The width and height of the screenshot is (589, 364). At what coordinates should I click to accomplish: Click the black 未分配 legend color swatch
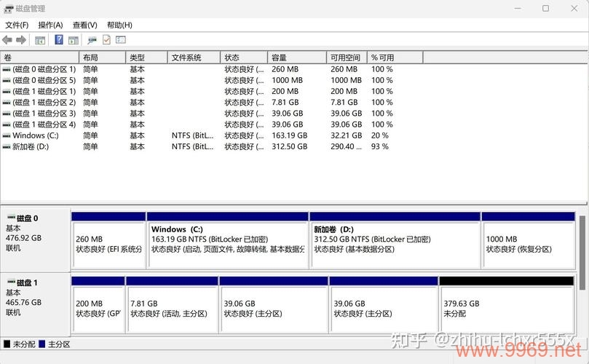7,344
